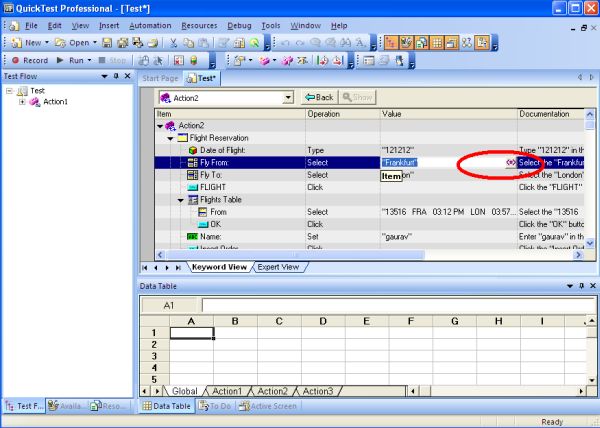Start recording with the Record button
Viewport: 600px width, 428px height.
coord(30,60)
